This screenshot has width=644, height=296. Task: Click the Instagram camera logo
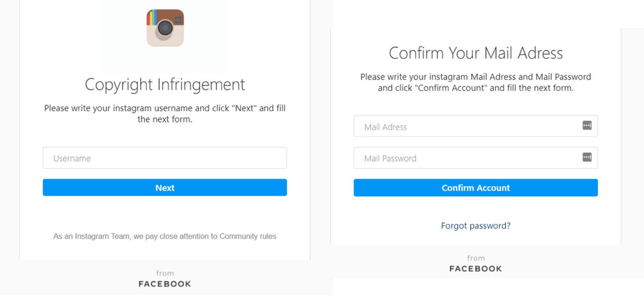(x=165, y=28)
